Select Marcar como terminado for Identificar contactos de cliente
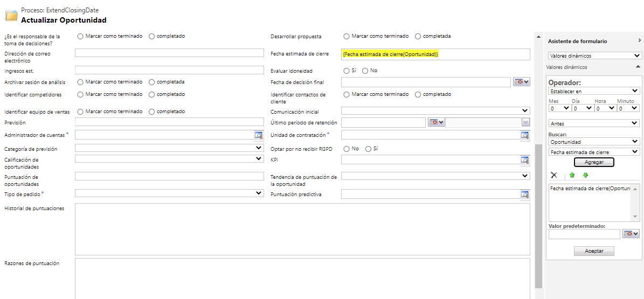 point(347,94)
